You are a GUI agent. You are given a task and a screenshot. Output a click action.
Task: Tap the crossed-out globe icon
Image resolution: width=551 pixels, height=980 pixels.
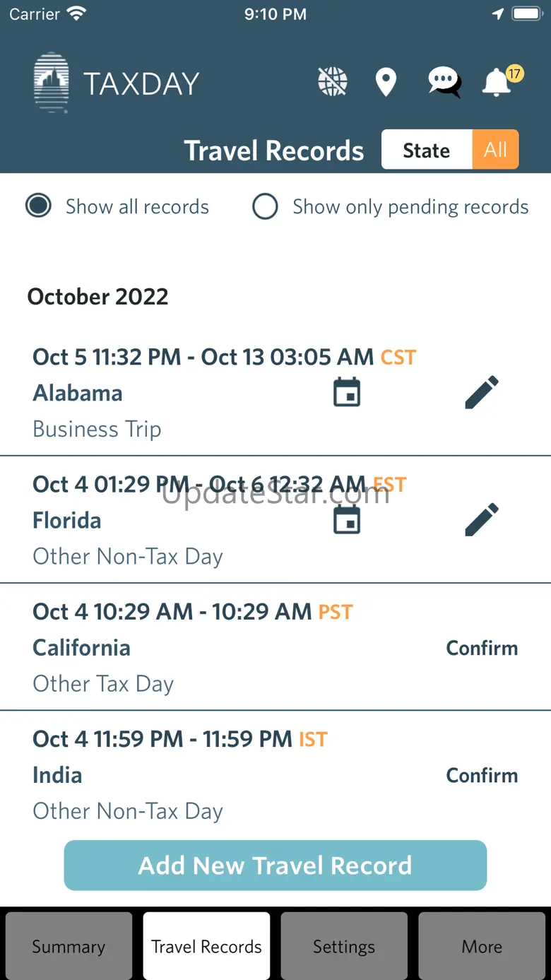click(333, 83)
